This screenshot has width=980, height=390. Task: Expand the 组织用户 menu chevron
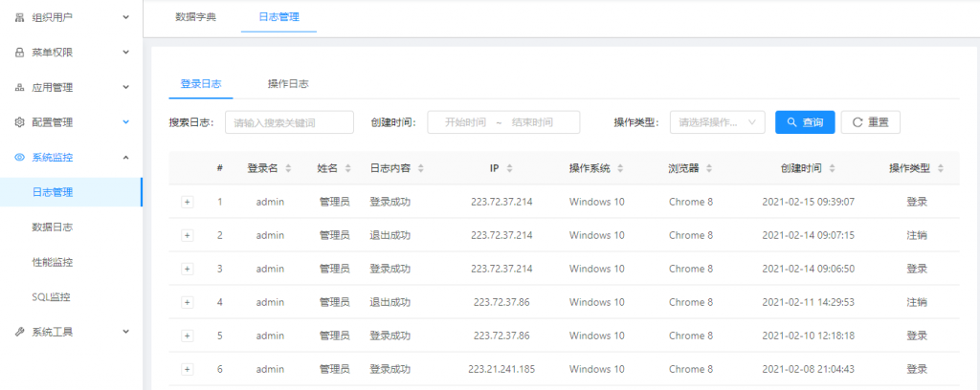tap(126, 17)
